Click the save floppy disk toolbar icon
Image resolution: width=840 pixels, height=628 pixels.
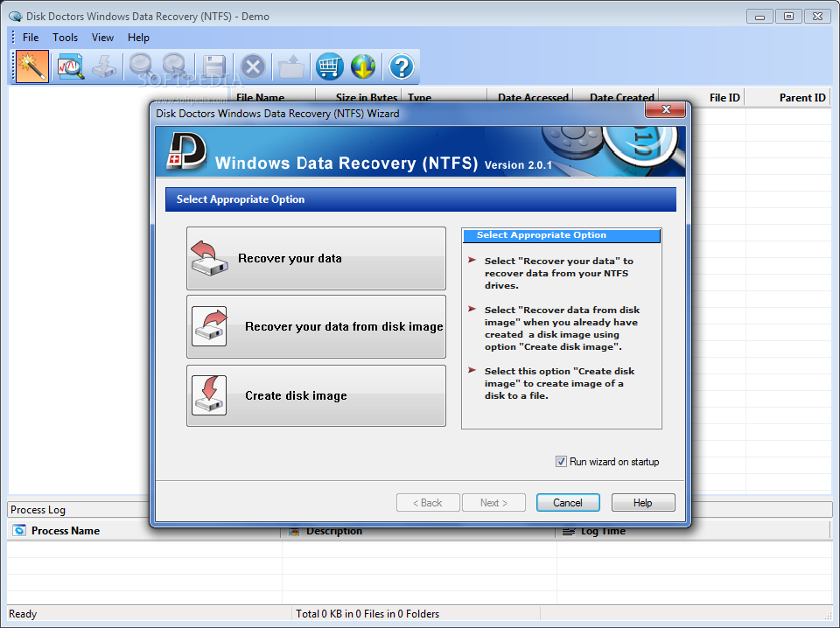[x=214, y=66]
